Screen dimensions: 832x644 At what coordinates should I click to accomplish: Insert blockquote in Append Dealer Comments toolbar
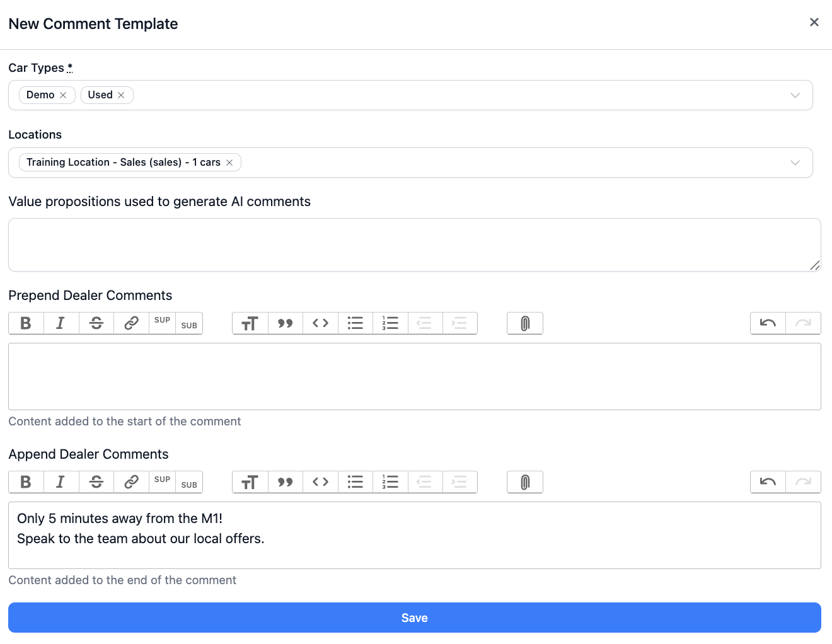point(286,482)
